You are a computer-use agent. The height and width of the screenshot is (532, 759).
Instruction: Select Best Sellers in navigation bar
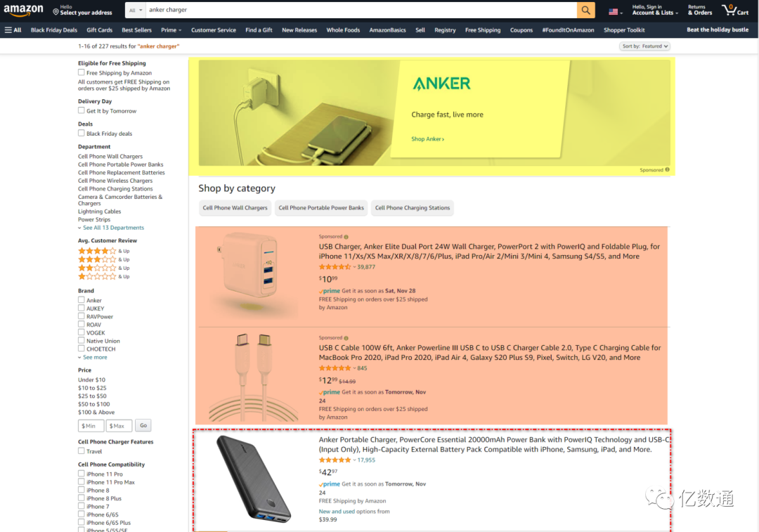point(136,30)
